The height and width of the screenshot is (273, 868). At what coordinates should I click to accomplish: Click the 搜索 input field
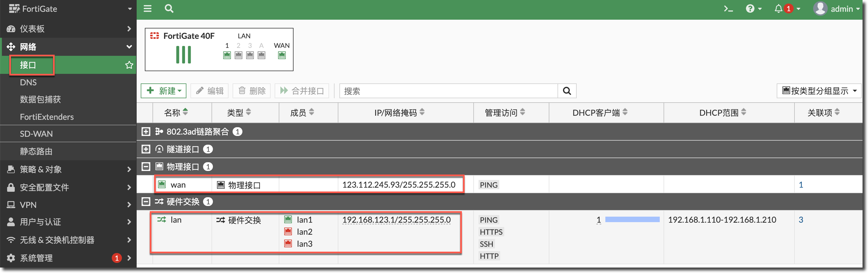point(448,91)
